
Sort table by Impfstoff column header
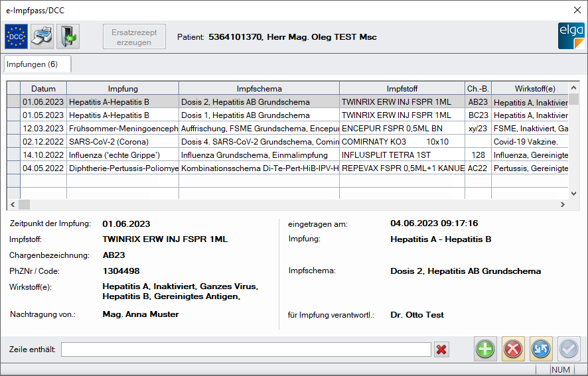(402, 88)
